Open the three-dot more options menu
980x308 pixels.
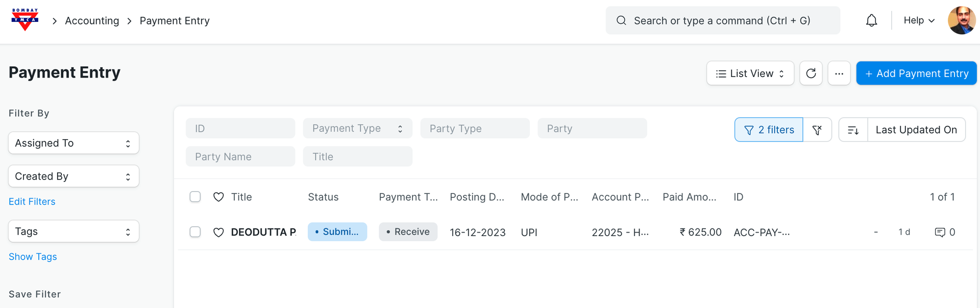click(839, 73)
